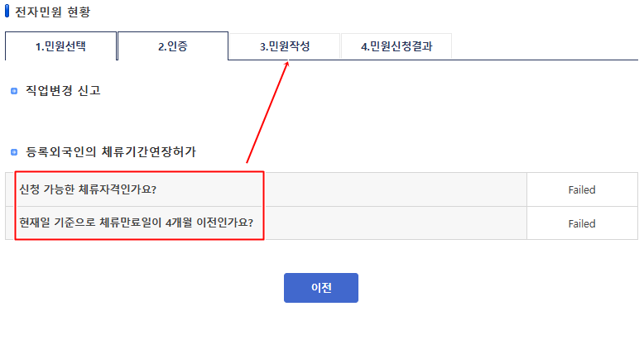Click the bullet icon before 직업변경 신고
This screenshot has width=644, height=340.
pos(14,91)
